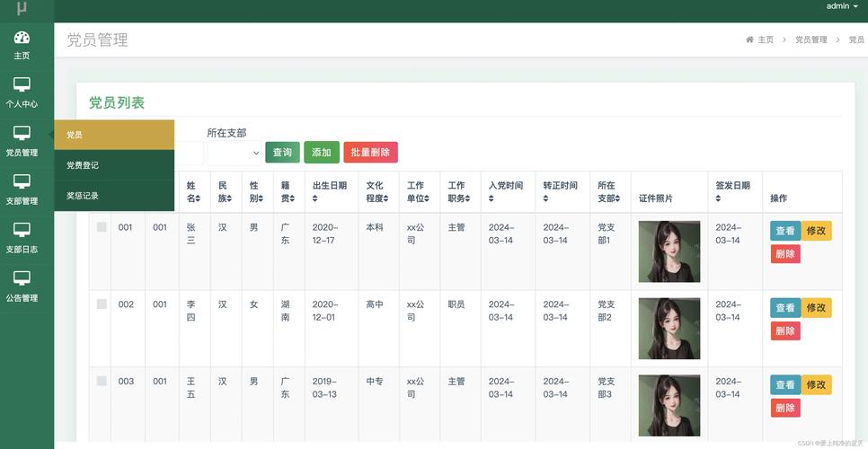Open 支部日志 sidebar icon
The image size is (868, 449).
(22, 230)
